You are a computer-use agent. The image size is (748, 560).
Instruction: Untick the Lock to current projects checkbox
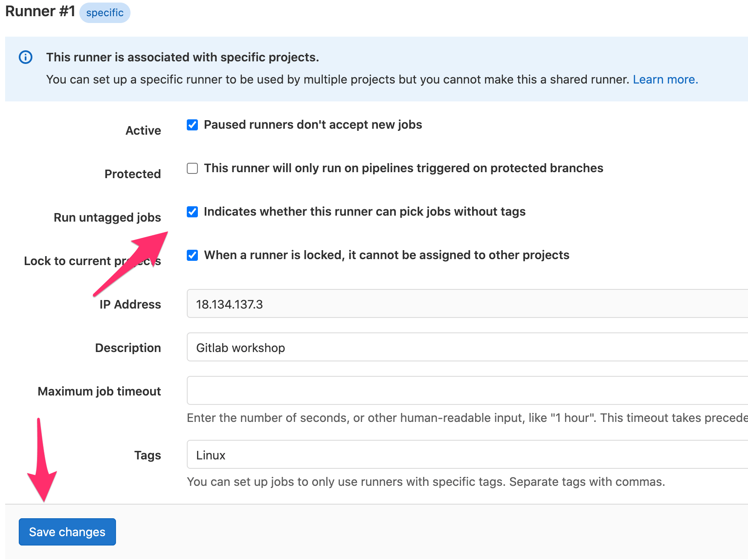pyautogui.click(x=192, y=255)
